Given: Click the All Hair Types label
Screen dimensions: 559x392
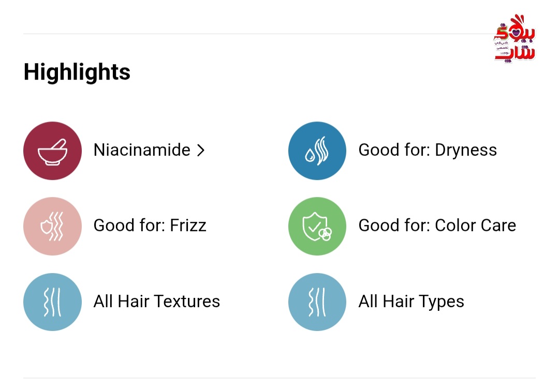Looking at the screenshot, I should [x=411, y=301].
